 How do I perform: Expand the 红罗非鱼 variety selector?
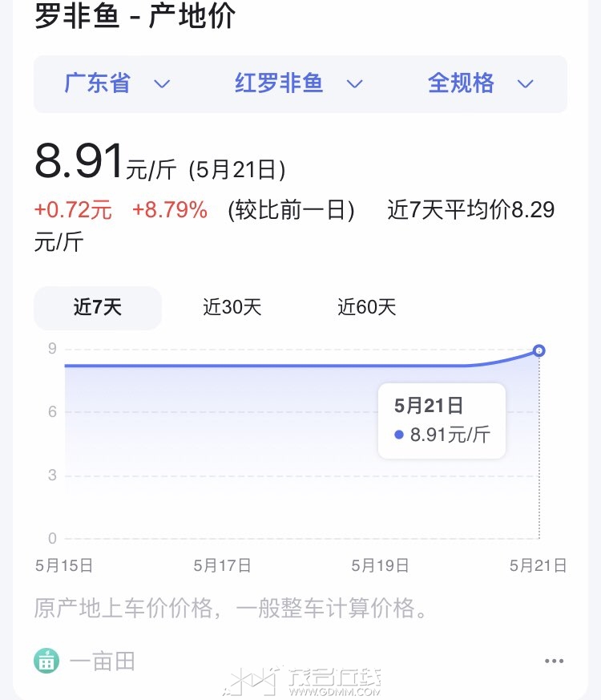pyautogui.click(x=298, y=83)
